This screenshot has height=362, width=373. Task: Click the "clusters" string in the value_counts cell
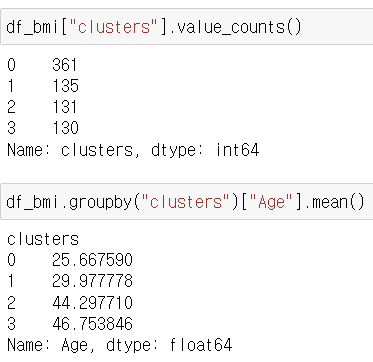[115, 27]
